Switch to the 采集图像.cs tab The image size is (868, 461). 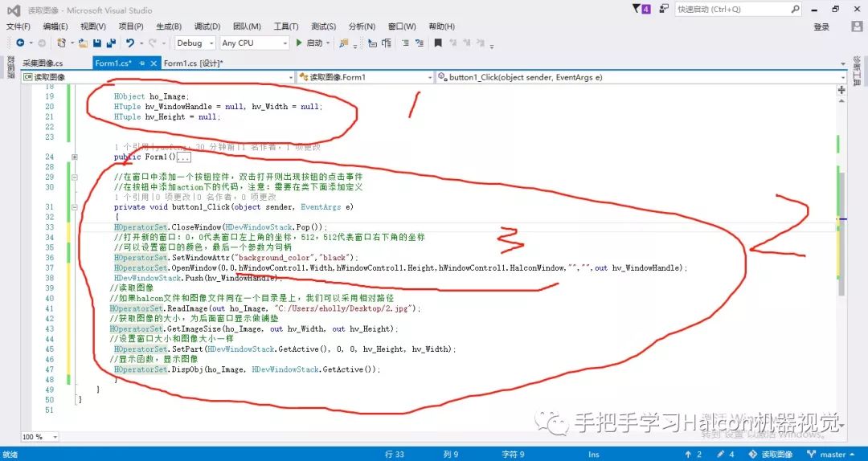[x=43, y=63]
